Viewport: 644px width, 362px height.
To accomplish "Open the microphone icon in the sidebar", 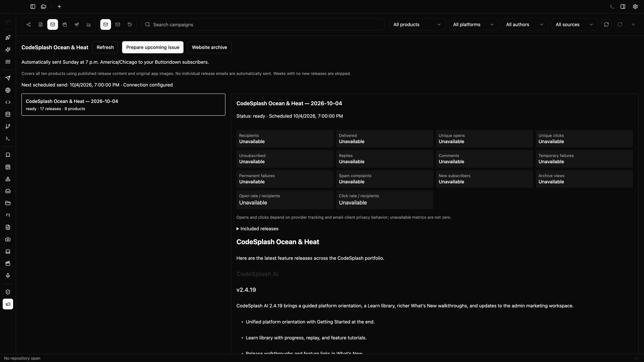I will tap(8, 276).
